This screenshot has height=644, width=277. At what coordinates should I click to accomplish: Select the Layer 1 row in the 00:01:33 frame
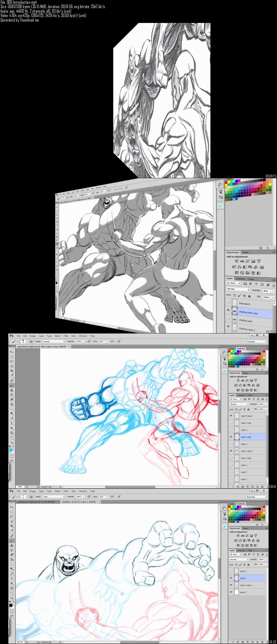point(248,578)
